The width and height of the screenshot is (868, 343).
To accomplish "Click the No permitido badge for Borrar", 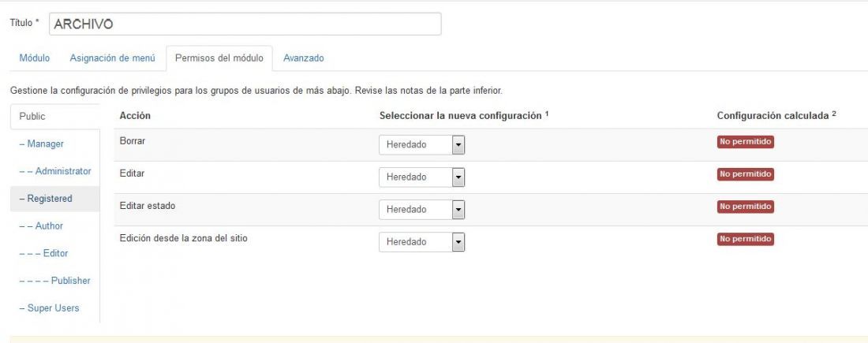I will (x=745, y=142).
